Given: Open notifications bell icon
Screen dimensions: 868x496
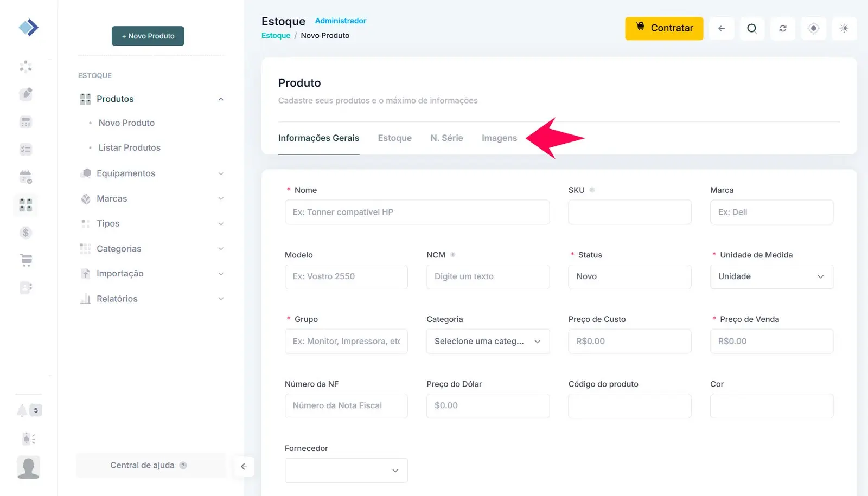Looking at the screenshot, I should [22, 410].
